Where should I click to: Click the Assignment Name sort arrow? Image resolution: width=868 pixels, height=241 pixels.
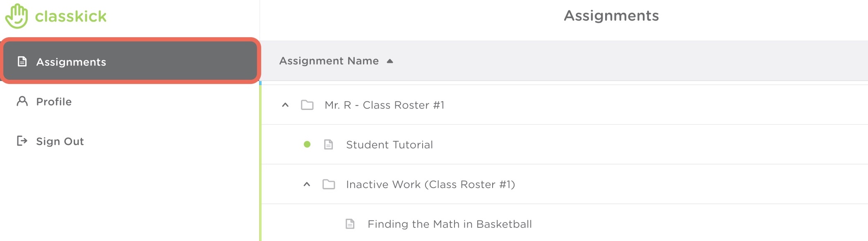pos(390,61)
